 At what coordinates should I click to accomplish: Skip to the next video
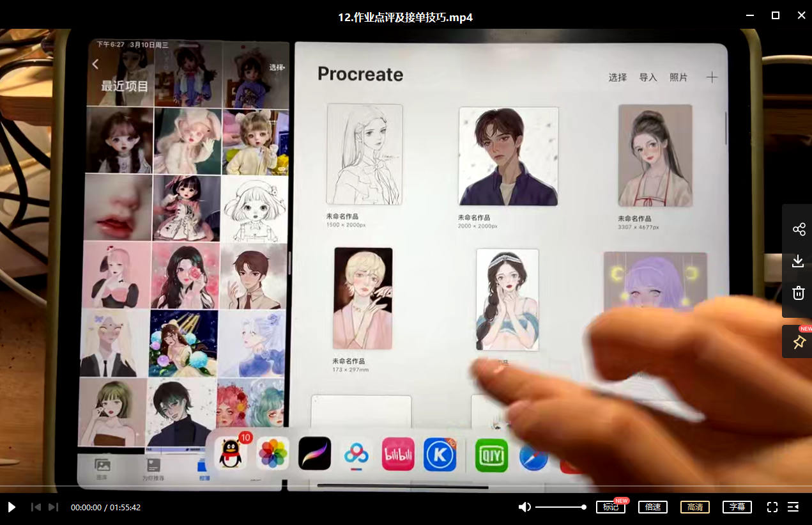[x=54, y=507]
